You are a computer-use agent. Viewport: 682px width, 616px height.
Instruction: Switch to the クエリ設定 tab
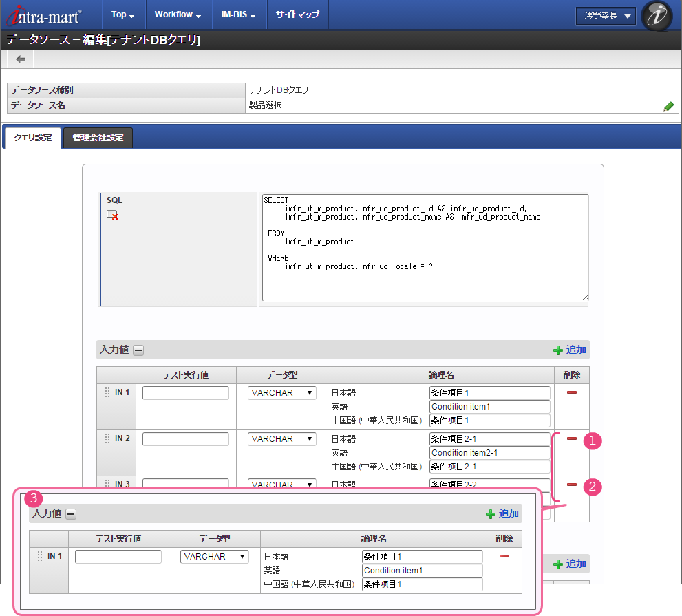pos(32,138)
